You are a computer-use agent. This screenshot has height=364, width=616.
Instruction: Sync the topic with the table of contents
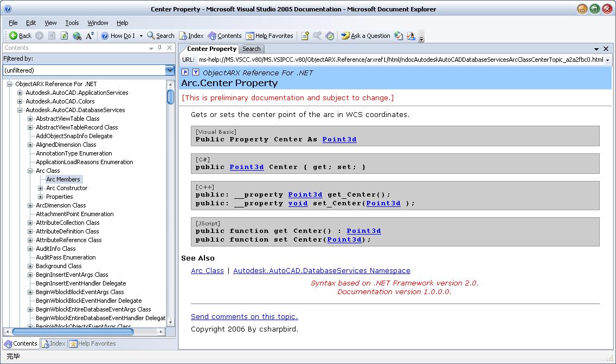coord(330,36)
